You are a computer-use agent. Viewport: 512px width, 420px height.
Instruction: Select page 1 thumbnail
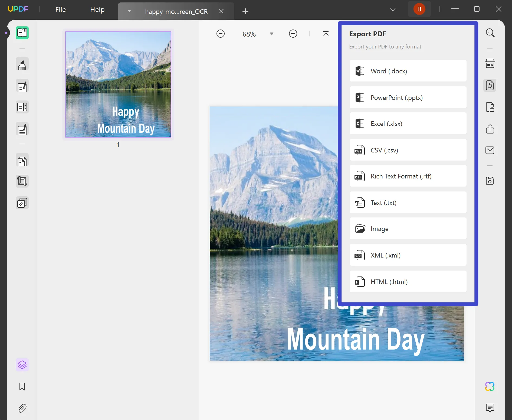click(x=118, y=84)
